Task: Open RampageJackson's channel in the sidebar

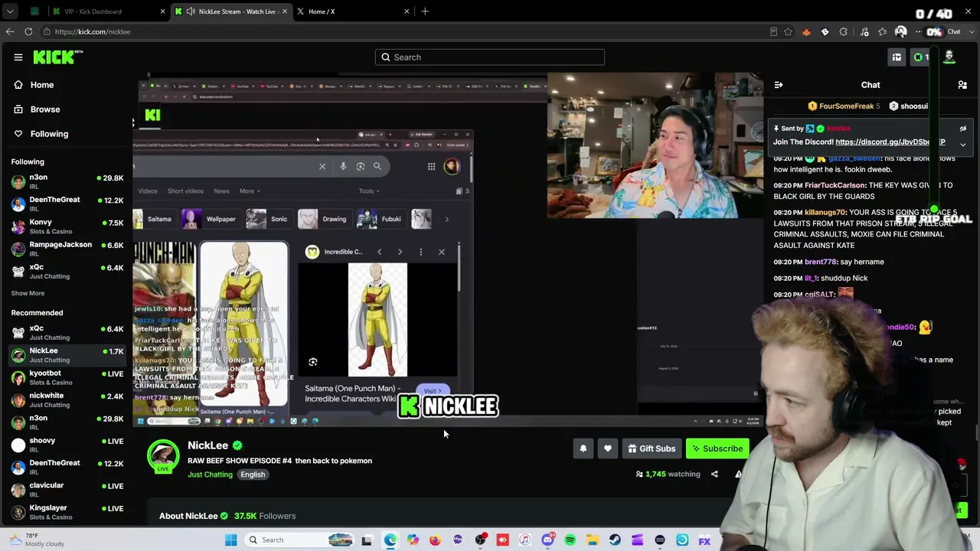Action: click(67, 249)
